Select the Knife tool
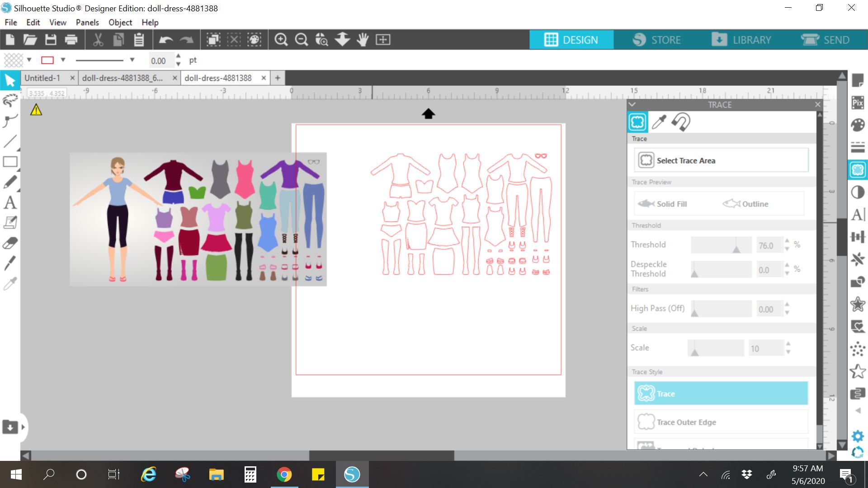The width and height of the screenshot is (868, 488). coord(10,263)
